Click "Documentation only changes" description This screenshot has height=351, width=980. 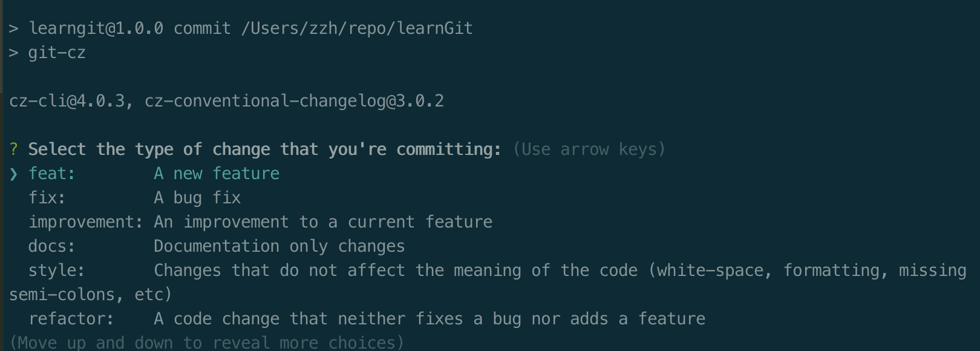pyautogui.click(x=279, y=246)
